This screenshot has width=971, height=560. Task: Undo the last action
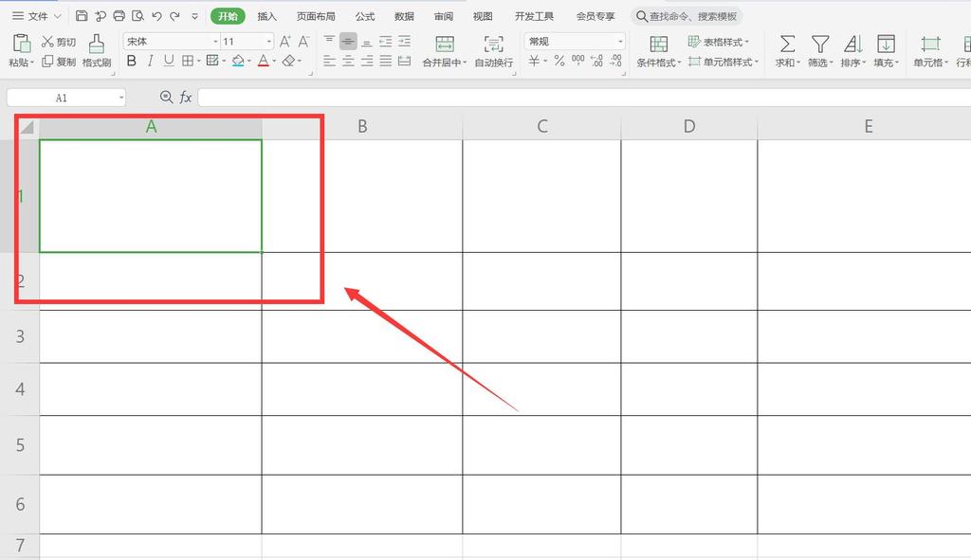pyautogui.click(x=156, y=16)
